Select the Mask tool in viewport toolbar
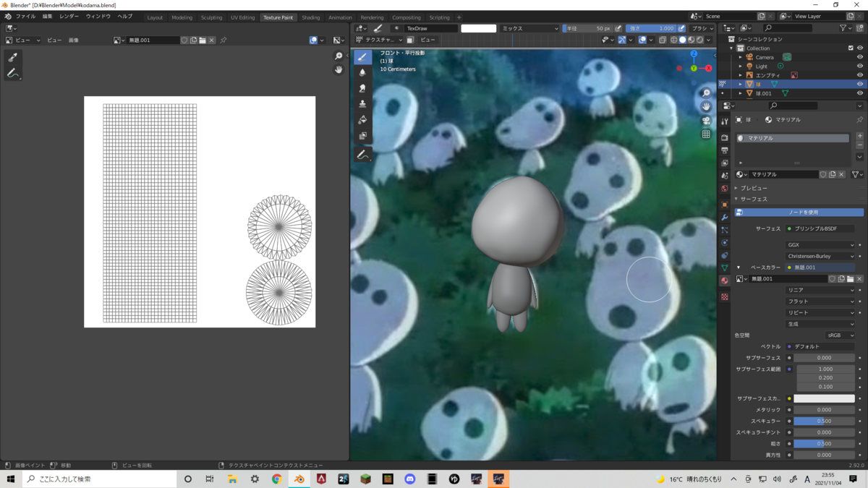Viewport: 868px width, 488px height. pyautogui.click(x=362, y=135)
